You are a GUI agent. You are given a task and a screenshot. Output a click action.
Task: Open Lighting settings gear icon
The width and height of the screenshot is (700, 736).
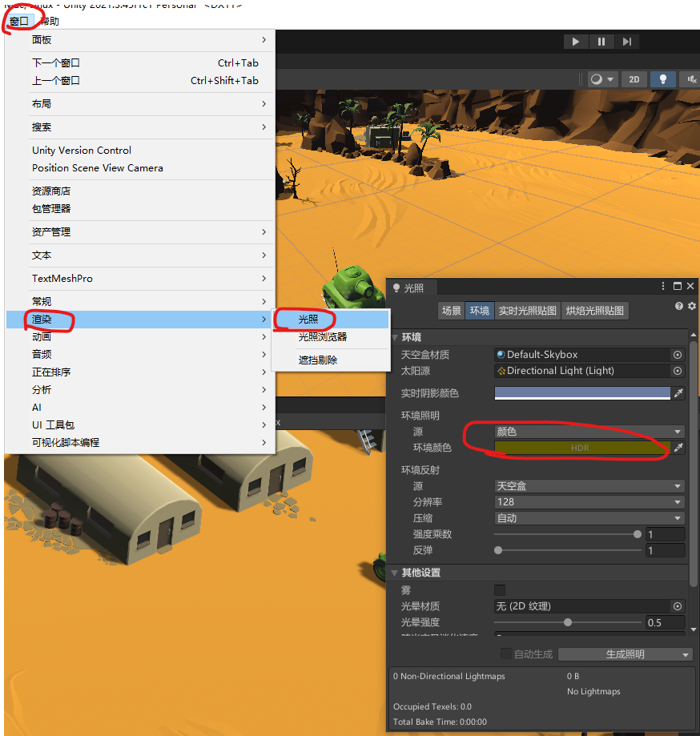pos(692,306)
